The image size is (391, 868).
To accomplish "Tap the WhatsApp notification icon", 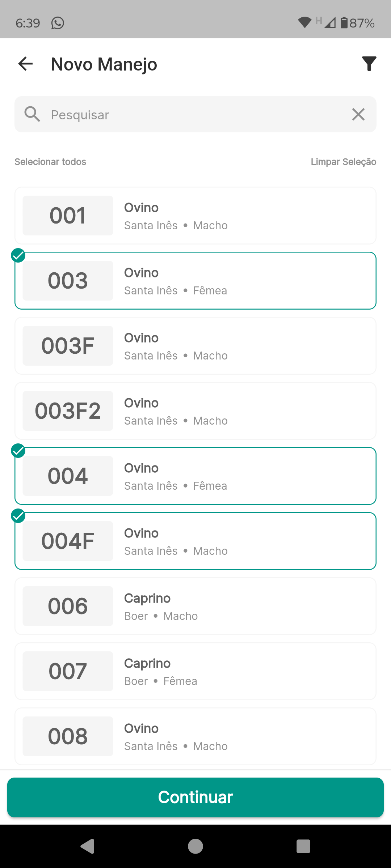I will 58,23.
